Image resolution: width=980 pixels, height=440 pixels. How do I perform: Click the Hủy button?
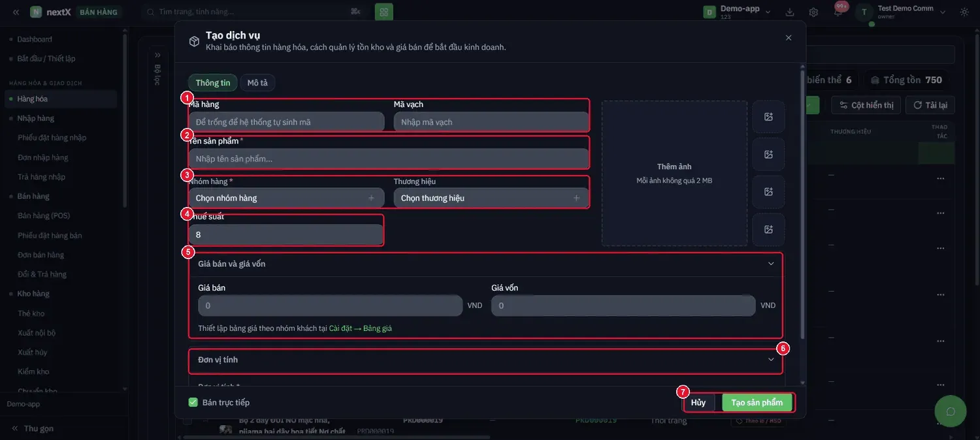(698, 402)
